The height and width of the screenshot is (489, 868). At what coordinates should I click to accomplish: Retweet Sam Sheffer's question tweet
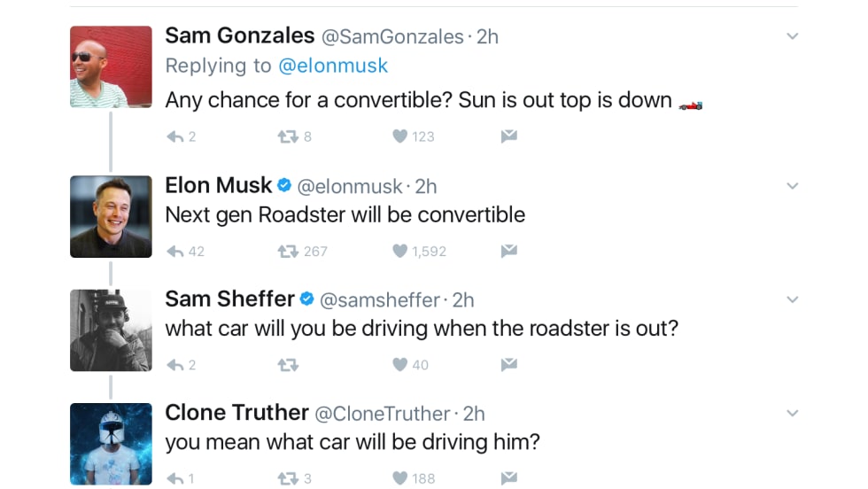[x=287, y=364]
